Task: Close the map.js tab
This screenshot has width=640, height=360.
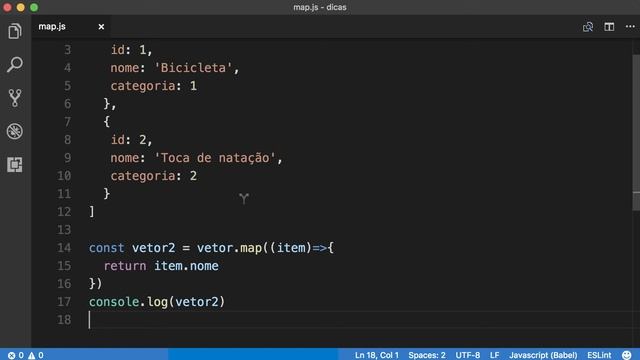Action: pyautogui.click(x=101, y=27)
